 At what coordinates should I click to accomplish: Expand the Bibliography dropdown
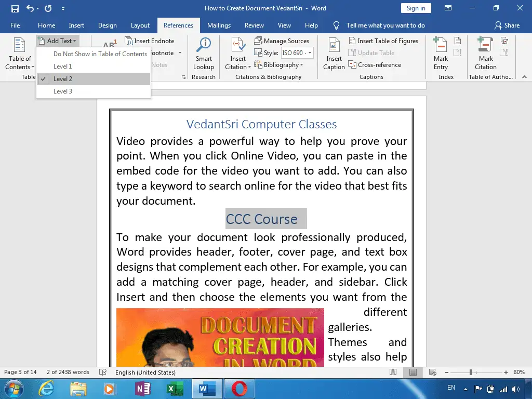tap(278, 65)
